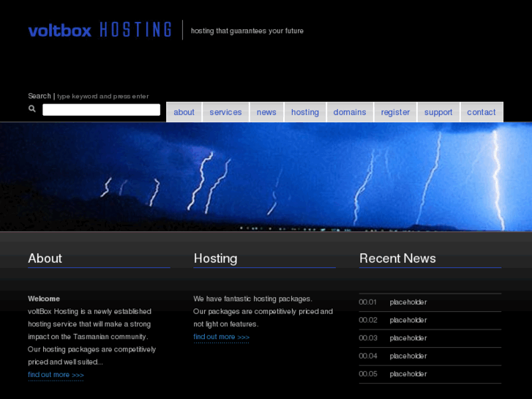
Task: Select news item 00.03 placeholder
Action: (x=408, y=338)
